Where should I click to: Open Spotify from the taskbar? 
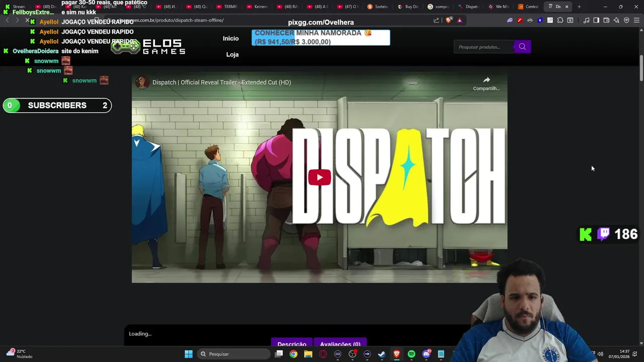click(412, 354)
